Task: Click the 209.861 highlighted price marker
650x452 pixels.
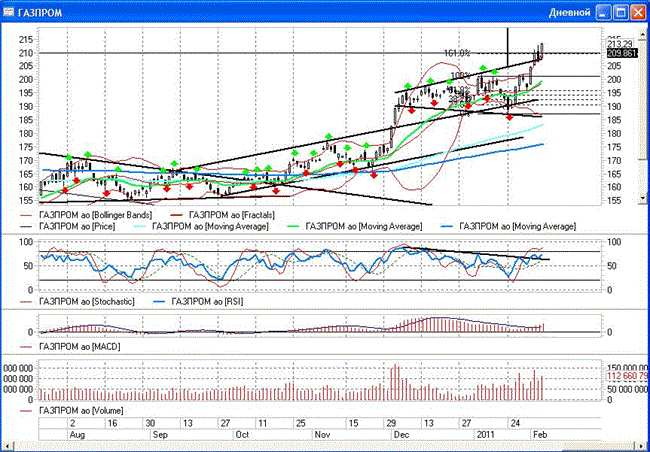Action: pos(622,53)
